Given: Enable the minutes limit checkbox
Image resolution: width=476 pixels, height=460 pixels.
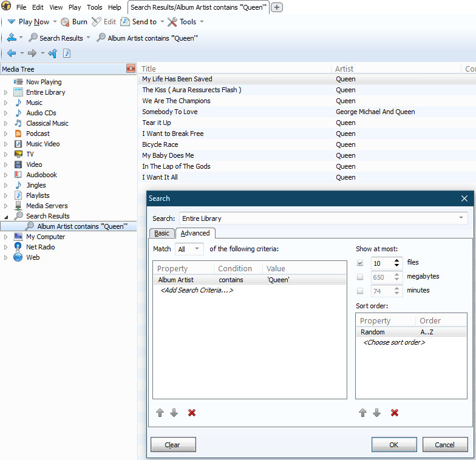Looking at the screenshot, I should point(360,291).
